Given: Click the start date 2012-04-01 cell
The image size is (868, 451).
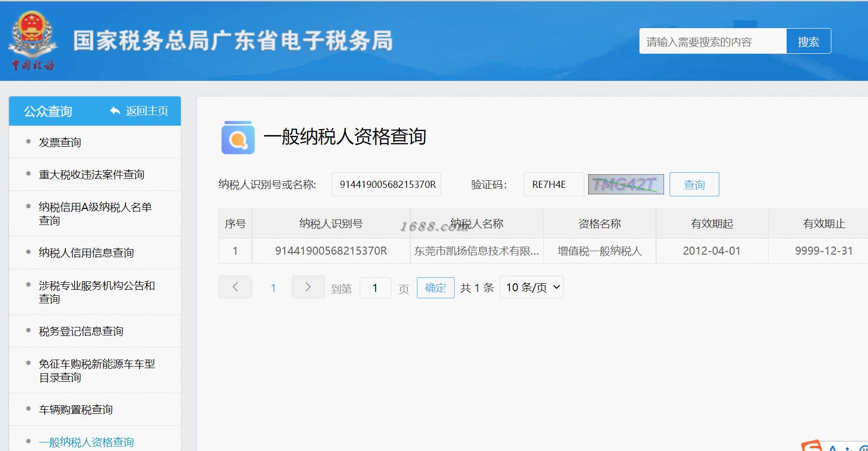Looking at the screenshot, I should [712, 251].
